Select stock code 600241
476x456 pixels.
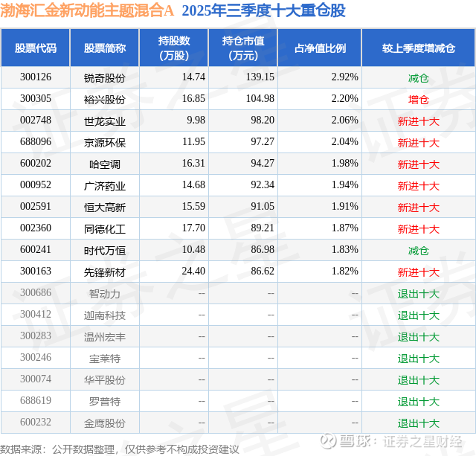[x=36, y=249]
